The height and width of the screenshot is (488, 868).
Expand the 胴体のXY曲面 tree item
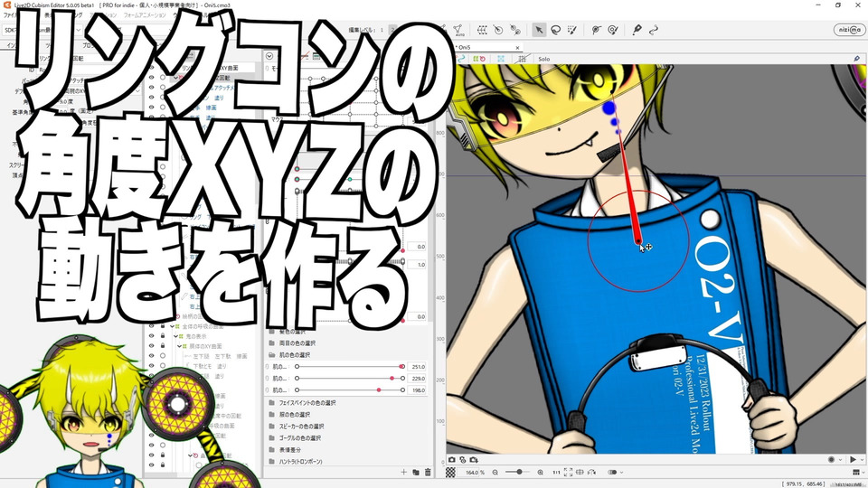click(x=179, y=346)
